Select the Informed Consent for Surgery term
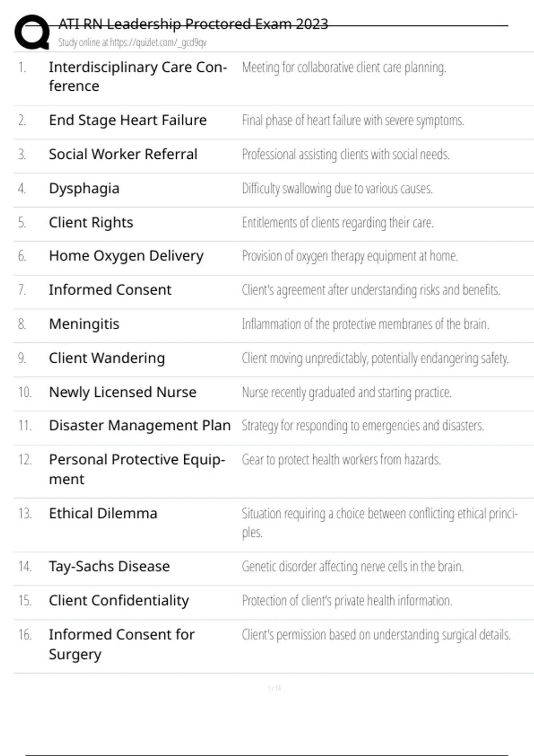The width and height of the screenshot is (534, 756). click(x=121, y=644)
